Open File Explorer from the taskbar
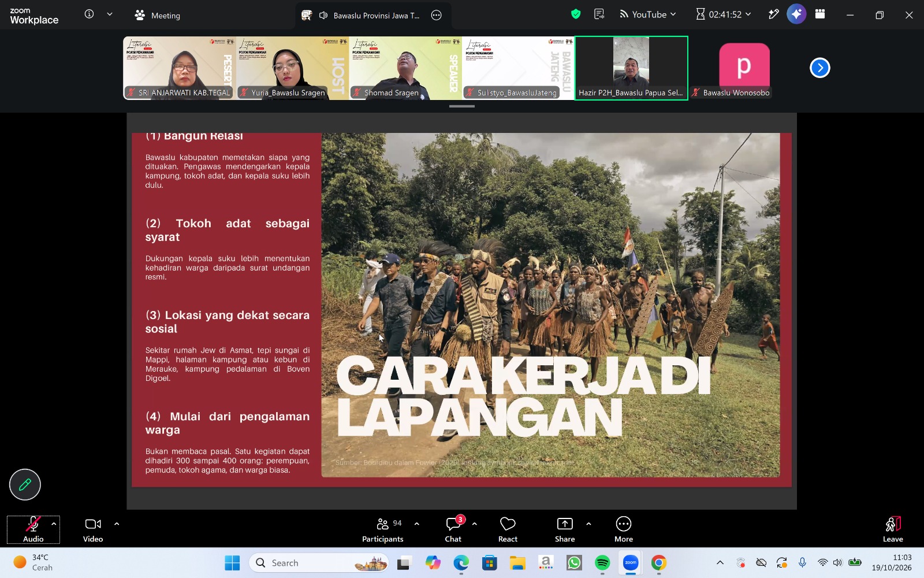Screen dimensions: 924x578 pyautogui.click(x=517, y=563)
